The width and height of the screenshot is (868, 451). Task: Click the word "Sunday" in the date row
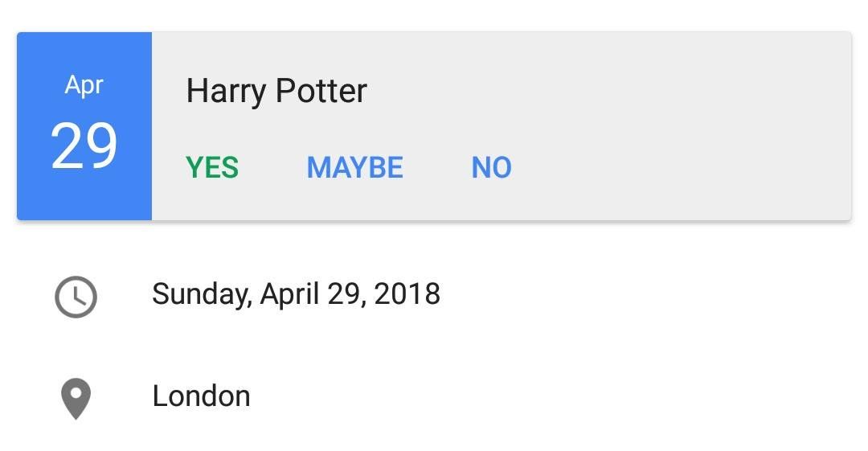tap(200, 294)
